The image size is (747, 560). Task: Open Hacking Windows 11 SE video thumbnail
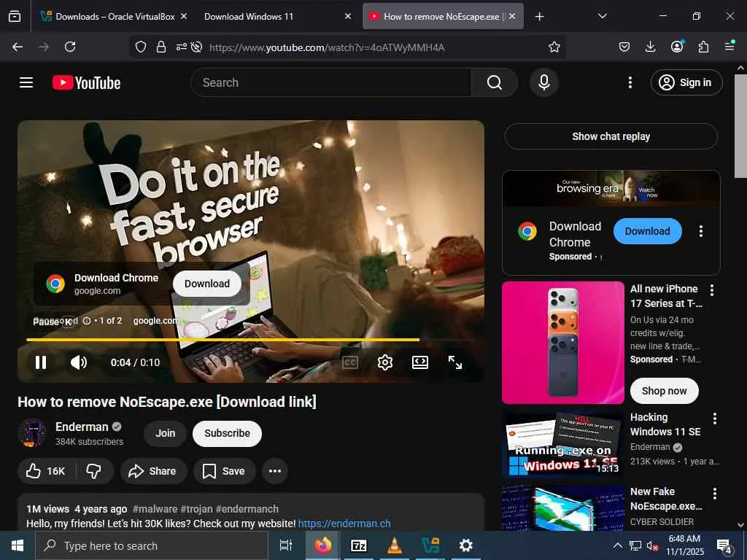562,444
